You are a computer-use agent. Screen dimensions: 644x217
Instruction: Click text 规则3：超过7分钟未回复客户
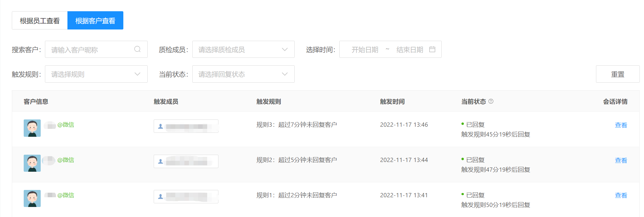pyautogui.click(x=297, y=125)
